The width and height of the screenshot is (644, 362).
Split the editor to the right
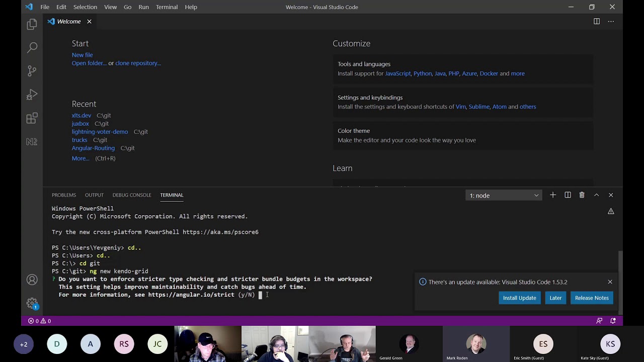tap(596, 22)
